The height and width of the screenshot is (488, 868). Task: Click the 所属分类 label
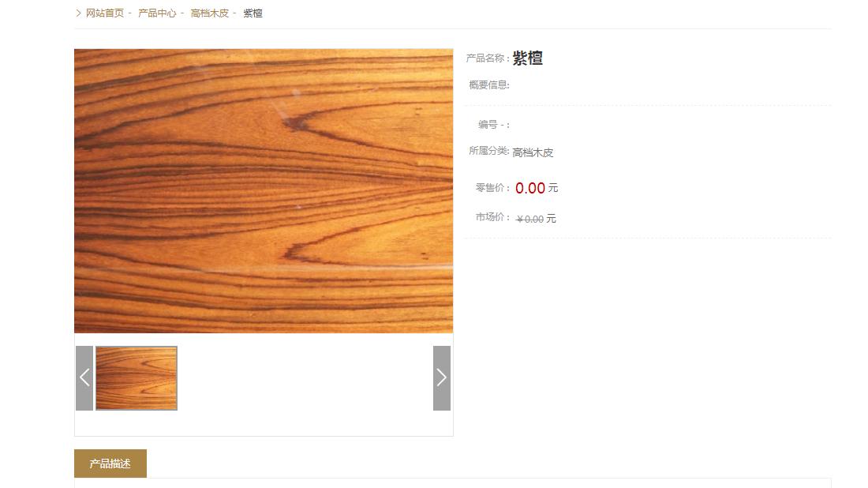[488, 151]
